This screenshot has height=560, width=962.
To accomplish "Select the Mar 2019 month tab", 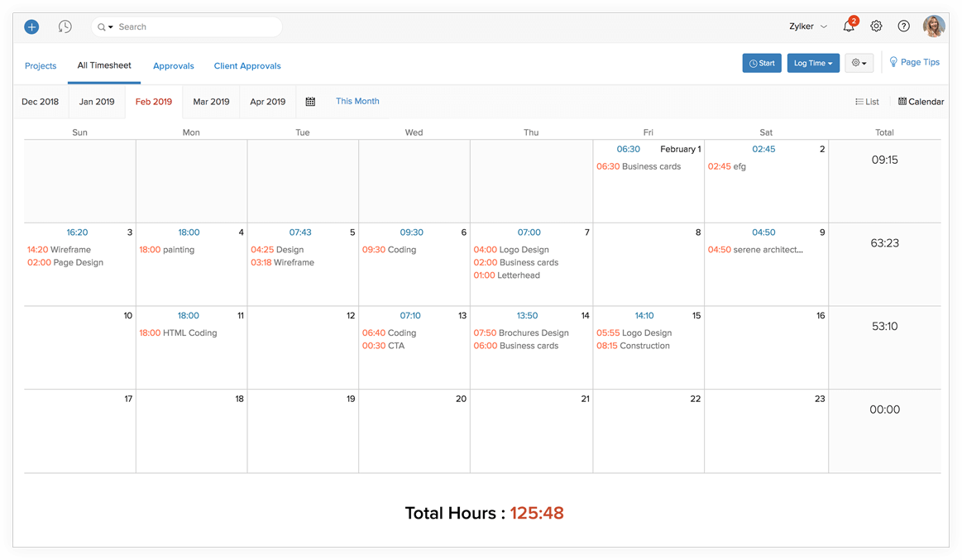I will (x=211, y=102).
